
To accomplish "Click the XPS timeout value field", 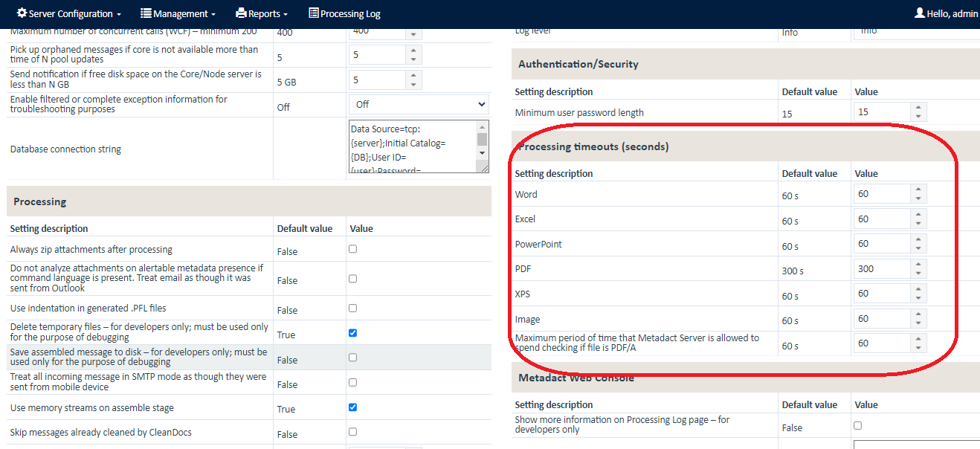I will 883,294.
